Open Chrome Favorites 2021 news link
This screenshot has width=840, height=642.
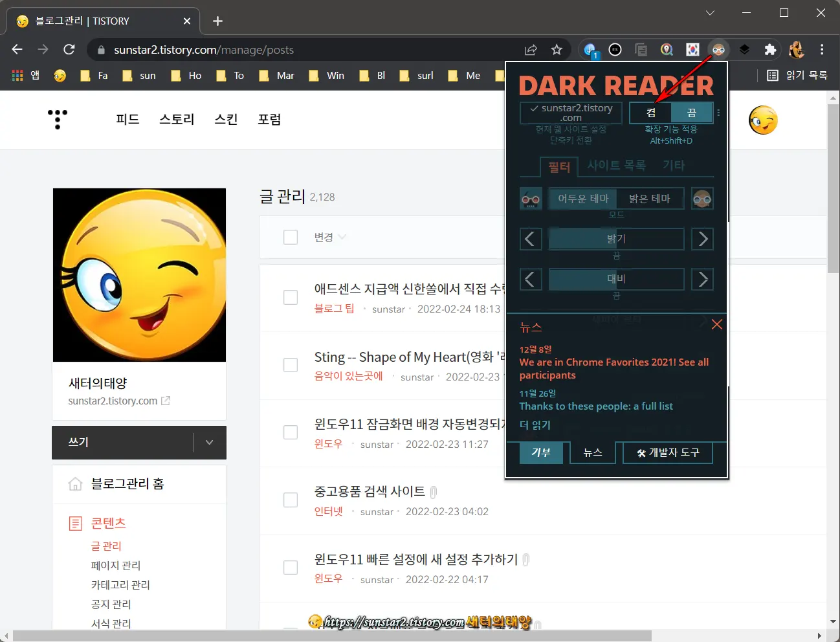click(613, 369)
